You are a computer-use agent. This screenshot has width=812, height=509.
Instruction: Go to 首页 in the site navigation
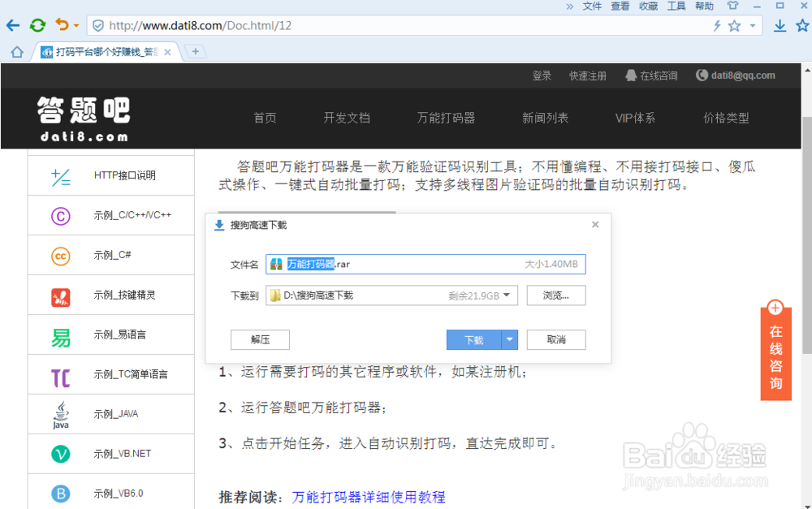point(266,118)
